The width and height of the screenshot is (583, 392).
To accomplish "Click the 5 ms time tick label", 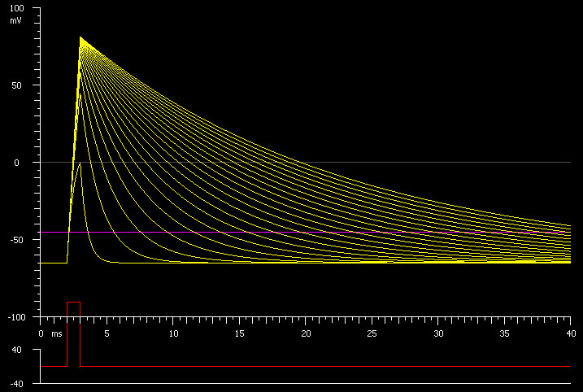I will 107,333.
